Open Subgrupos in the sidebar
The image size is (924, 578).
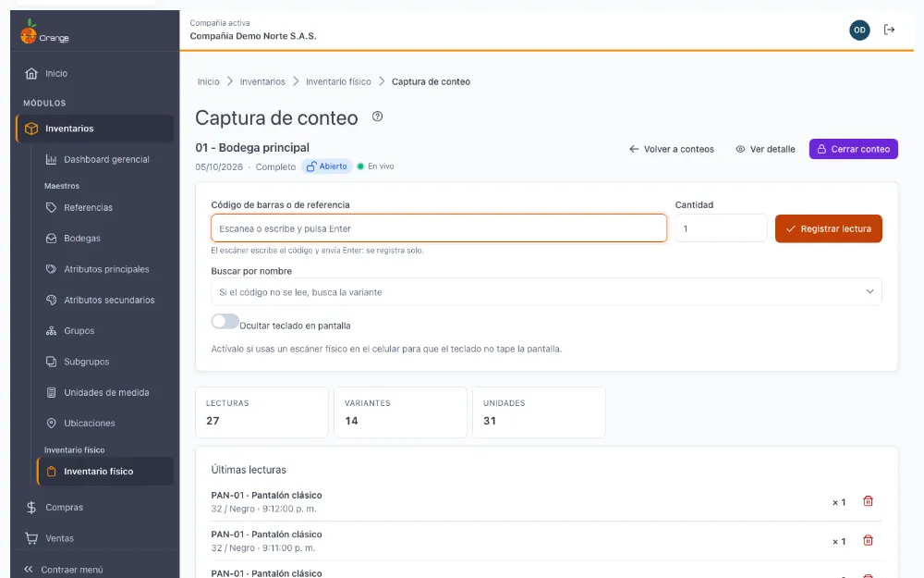click(x=87, y=362)
